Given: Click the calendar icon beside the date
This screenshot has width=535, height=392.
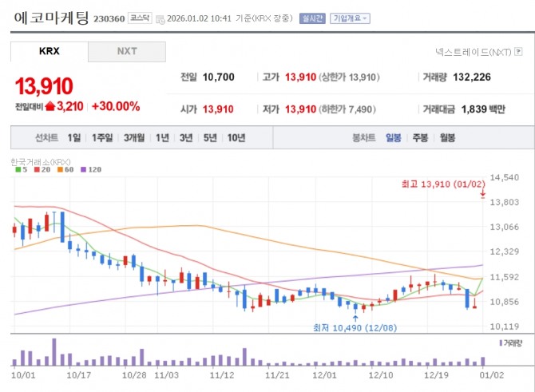Looking at the screenshot, I should [x=160, y=18].
